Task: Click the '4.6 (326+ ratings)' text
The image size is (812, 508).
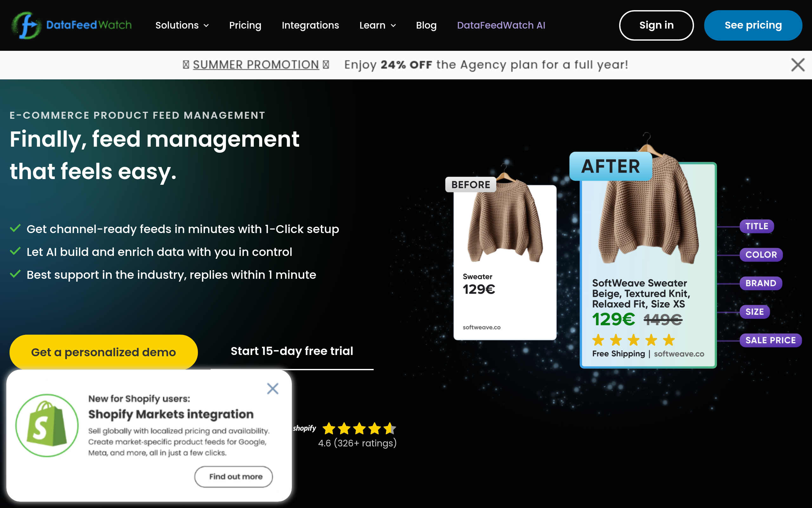Action: [x=357, y=443]
